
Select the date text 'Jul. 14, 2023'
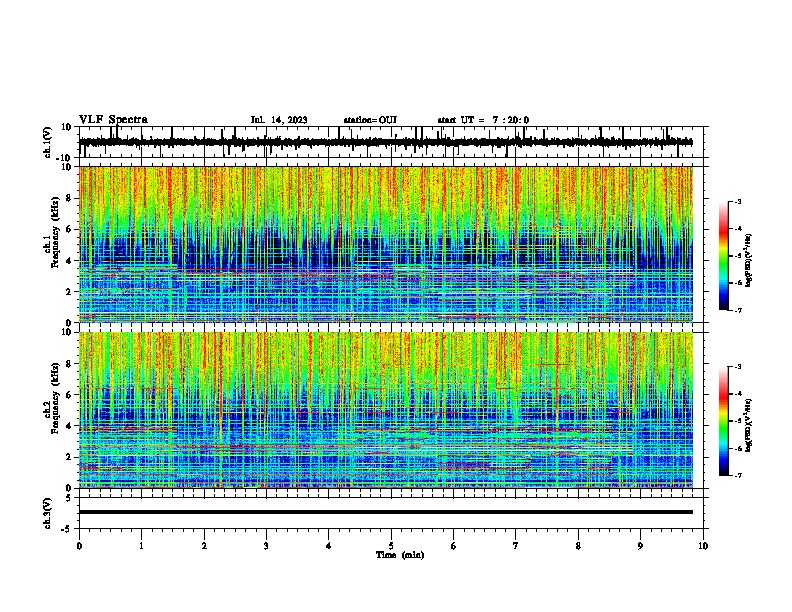279,120
